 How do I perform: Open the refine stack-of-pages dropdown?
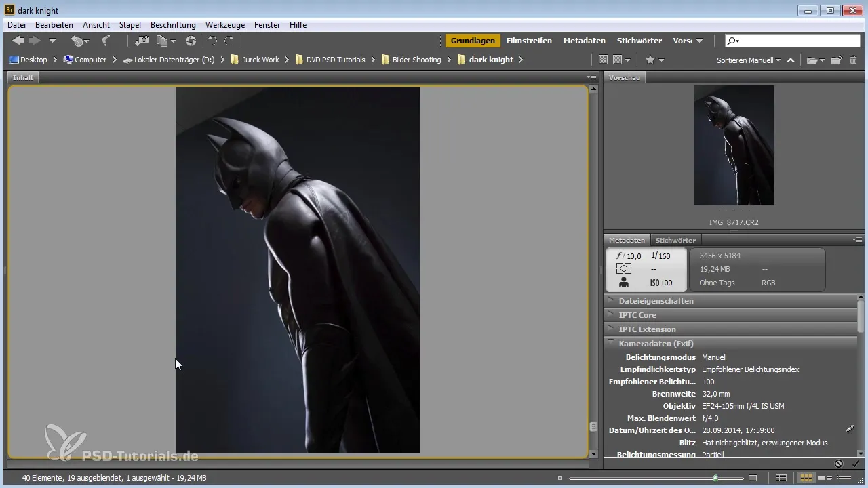point(165,41)
